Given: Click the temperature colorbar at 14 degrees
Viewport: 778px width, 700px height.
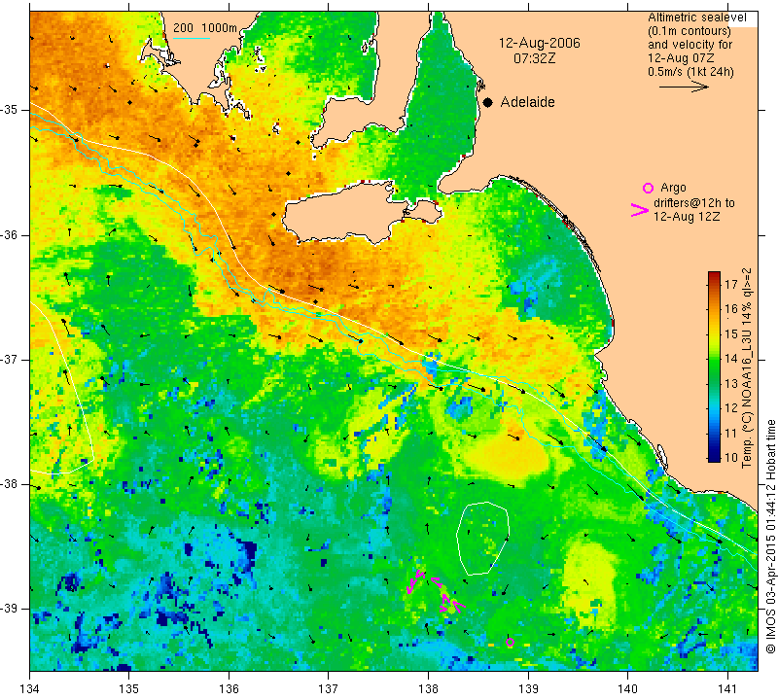Looking at the screenshot, I should tap(714, 358).
